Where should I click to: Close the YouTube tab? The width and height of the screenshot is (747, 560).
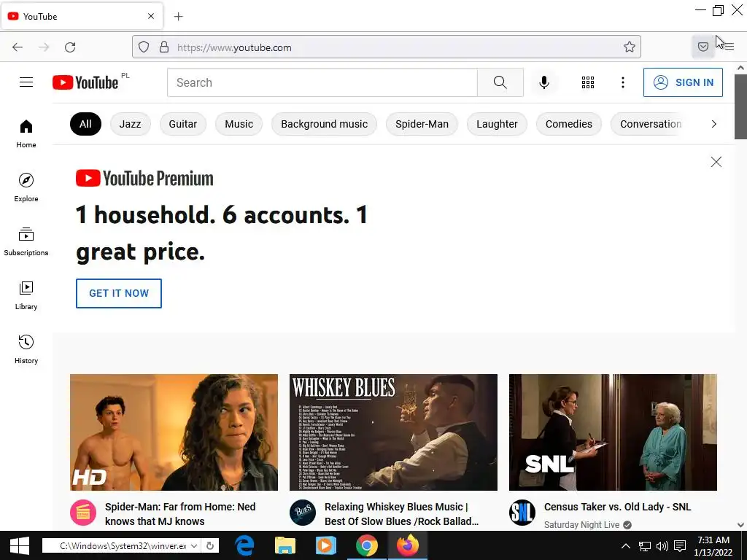(151, 16)
